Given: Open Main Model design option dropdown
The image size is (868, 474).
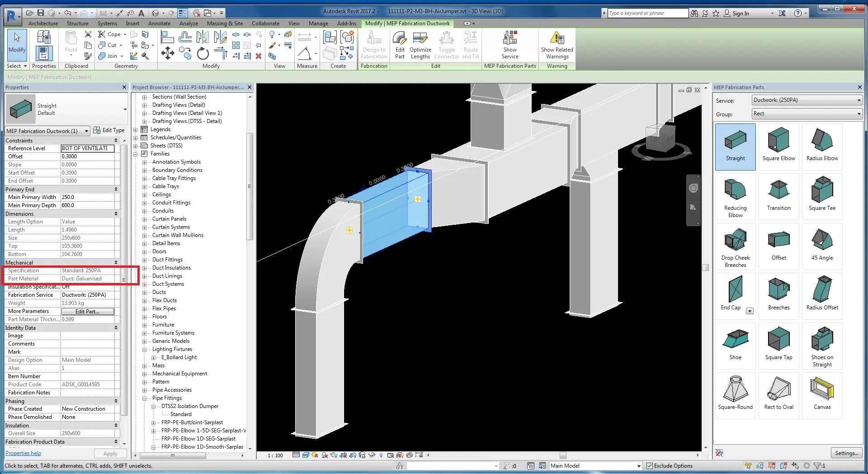Looking at the screenshot, I should coord(595,466).
